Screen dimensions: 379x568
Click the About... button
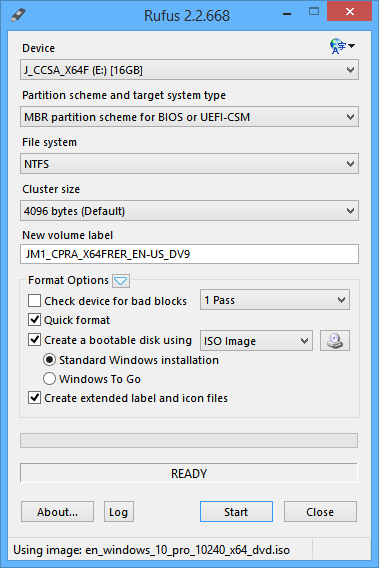[57, 512]
